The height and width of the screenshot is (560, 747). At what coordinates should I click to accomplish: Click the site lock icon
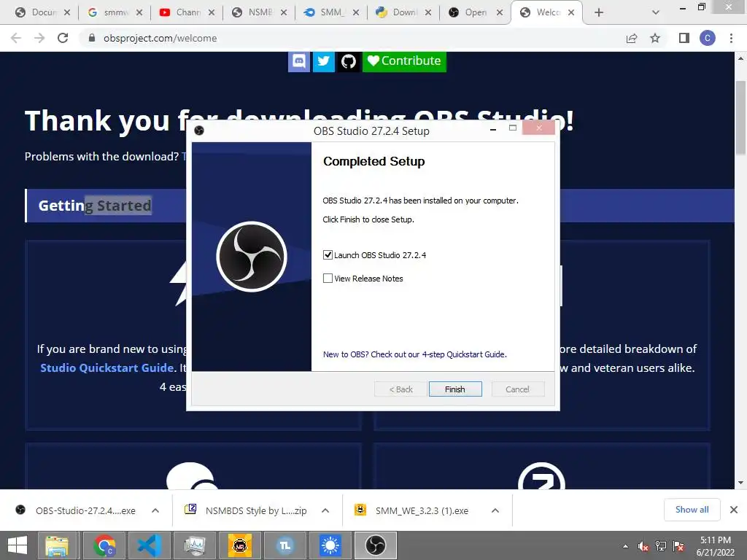coord(92,38)
